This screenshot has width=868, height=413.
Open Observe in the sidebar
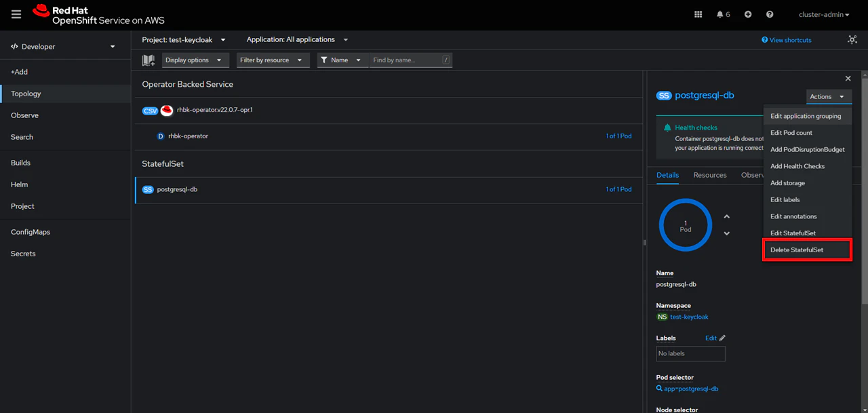[x=65, y=115]
